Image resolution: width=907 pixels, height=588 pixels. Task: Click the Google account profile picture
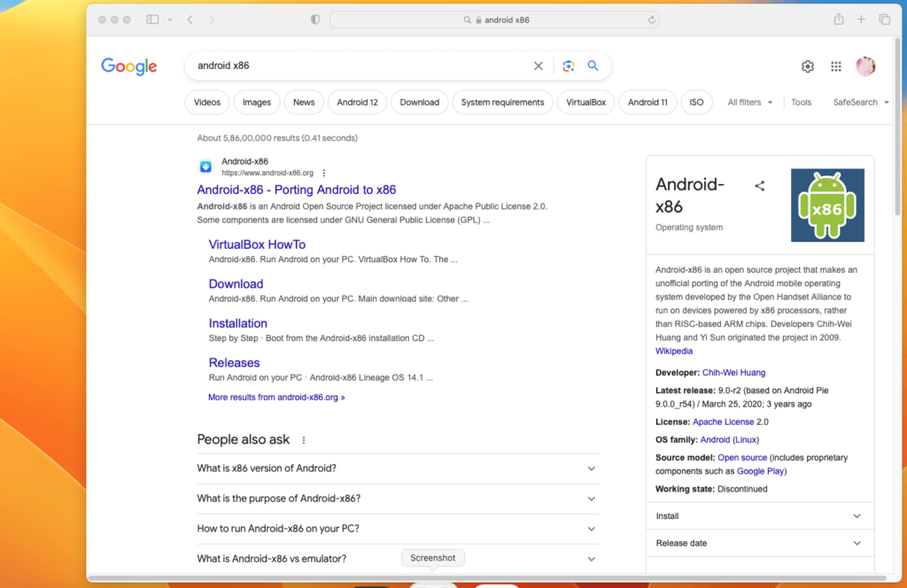click(865, 66)
